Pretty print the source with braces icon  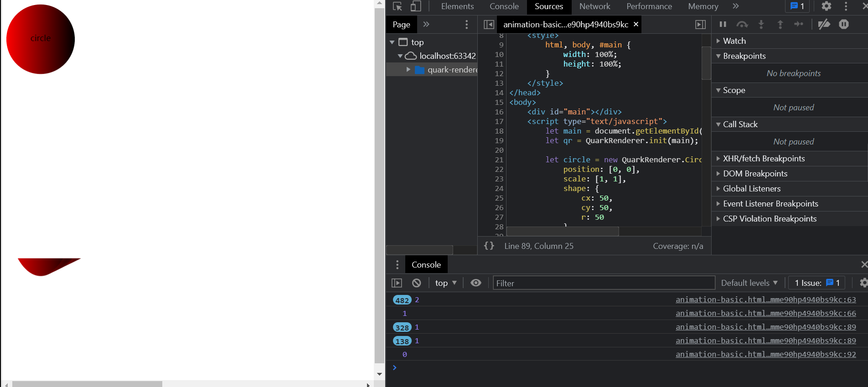click(489, 246)
